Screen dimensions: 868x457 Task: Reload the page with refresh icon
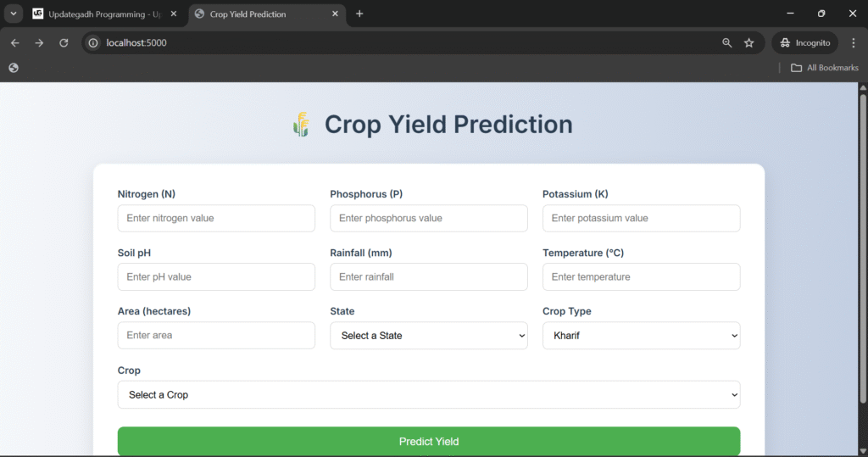point(64,42)
